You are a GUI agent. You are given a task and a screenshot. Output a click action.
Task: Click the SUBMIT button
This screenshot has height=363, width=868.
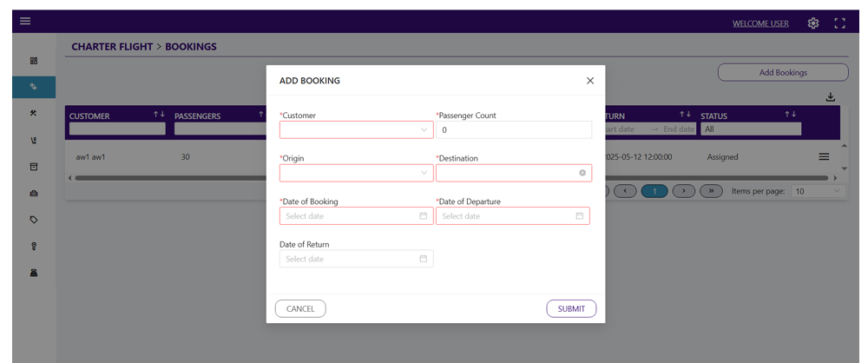pyautogui.click(x=571, y=308)
